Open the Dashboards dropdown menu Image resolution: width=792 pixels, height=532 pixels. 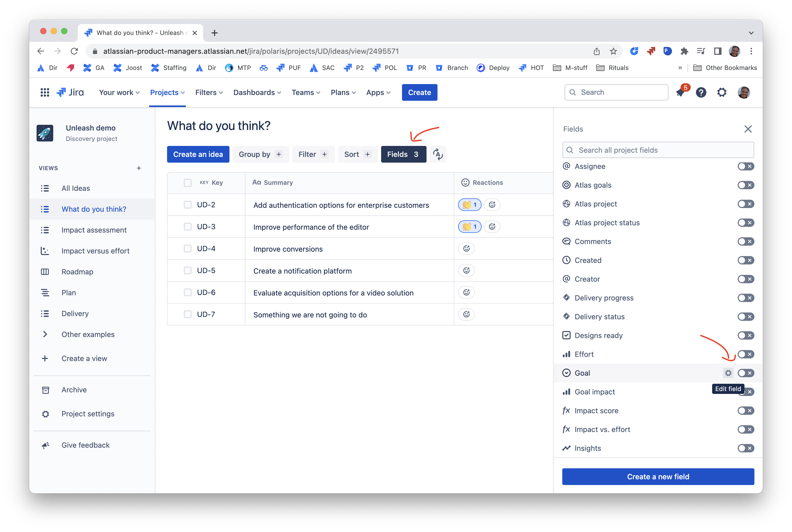[x=257, y=92]
